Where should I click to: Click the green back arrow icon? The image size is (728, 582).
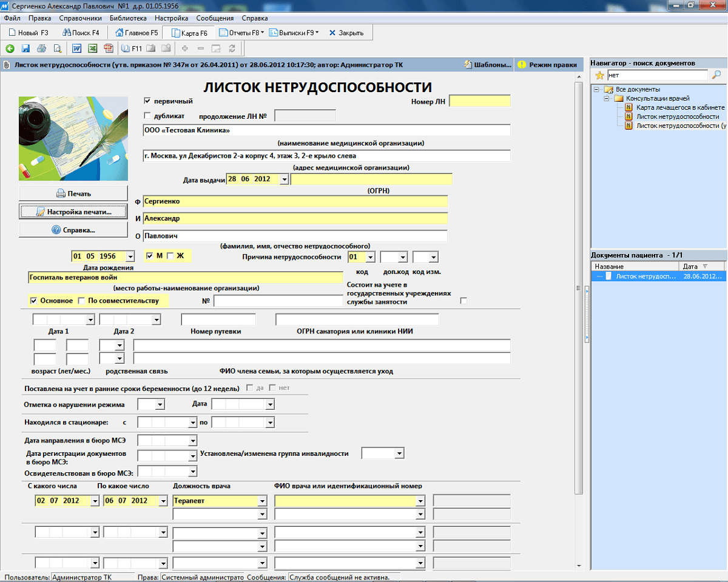pyautogui.click(x=10, y=48)
